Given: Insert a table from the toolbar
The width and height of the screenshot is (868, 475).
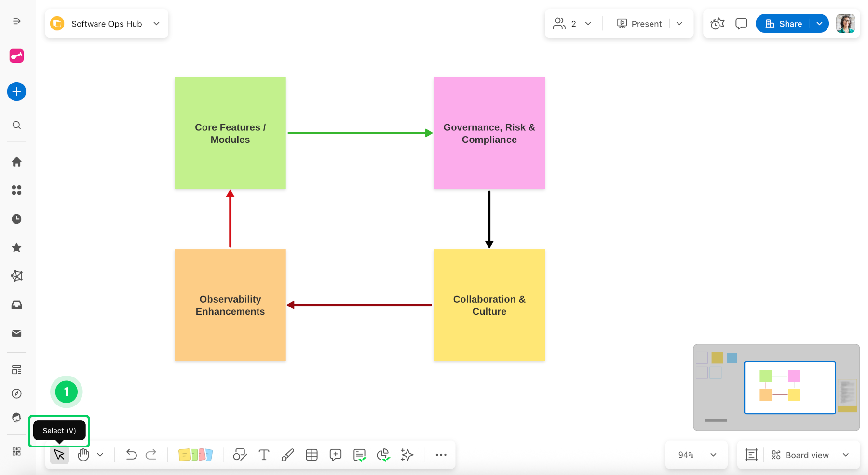Looking at the screenshot, I should click(312, 455).
